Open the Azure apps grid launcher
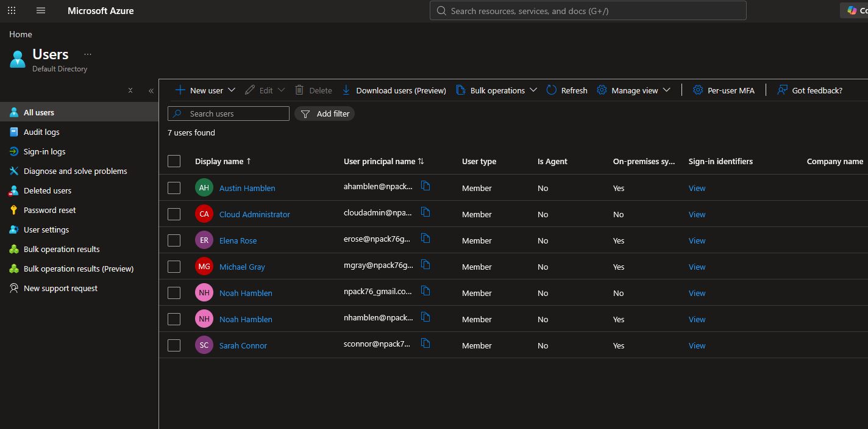 point(12,10)
